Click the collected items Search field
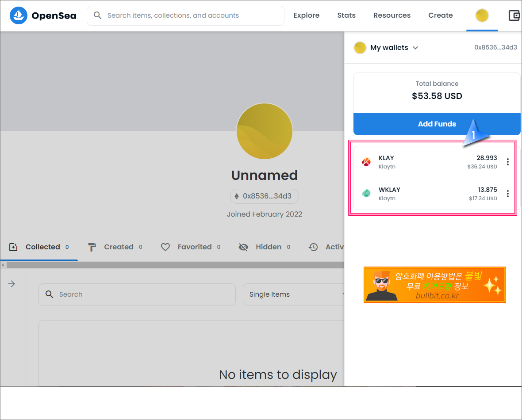This screenshot has width=522, height=420. click(x=137, y=294)
